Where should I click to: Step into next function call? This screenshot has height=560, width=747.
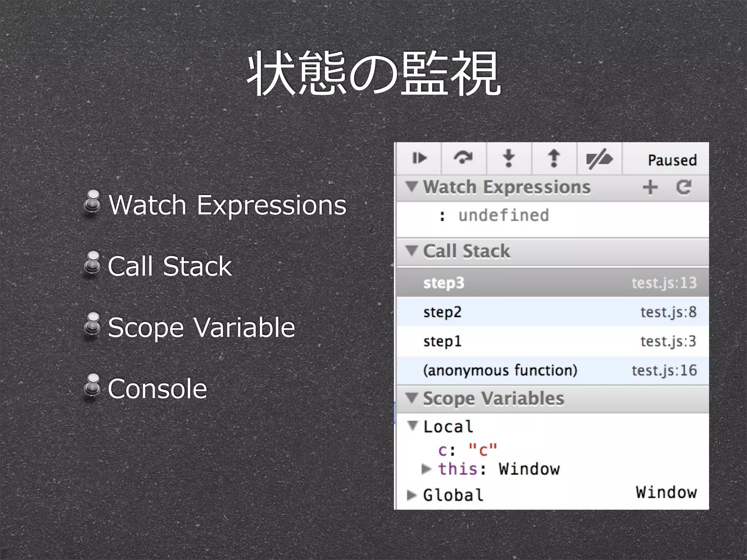[509, 159]
